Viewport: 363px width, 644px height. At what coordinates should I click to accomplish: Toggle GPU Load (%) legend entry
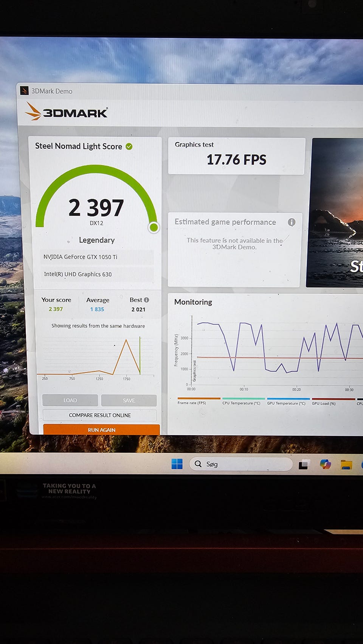pyautogui.click(x=333, y=402)
